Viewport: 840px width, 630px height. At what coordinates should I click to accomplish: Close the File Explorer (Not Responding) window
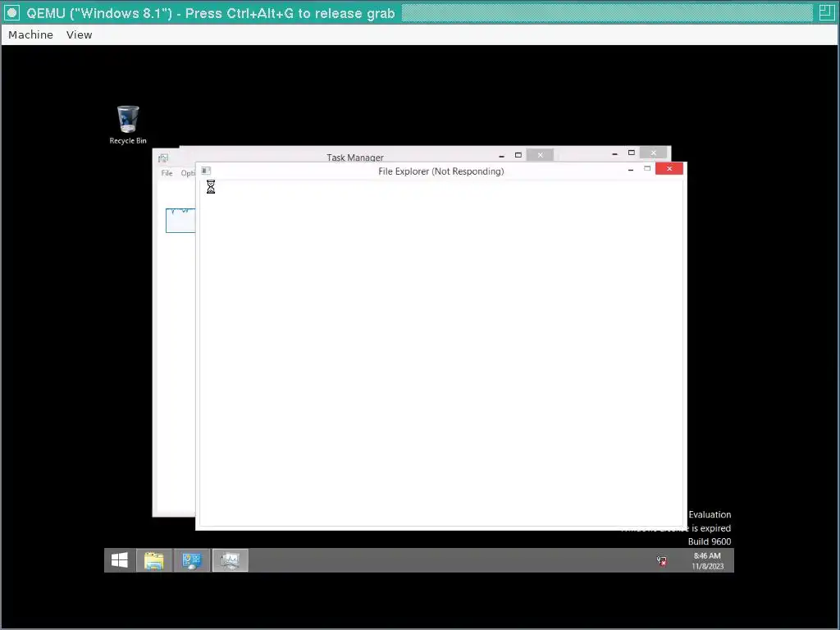669,169
